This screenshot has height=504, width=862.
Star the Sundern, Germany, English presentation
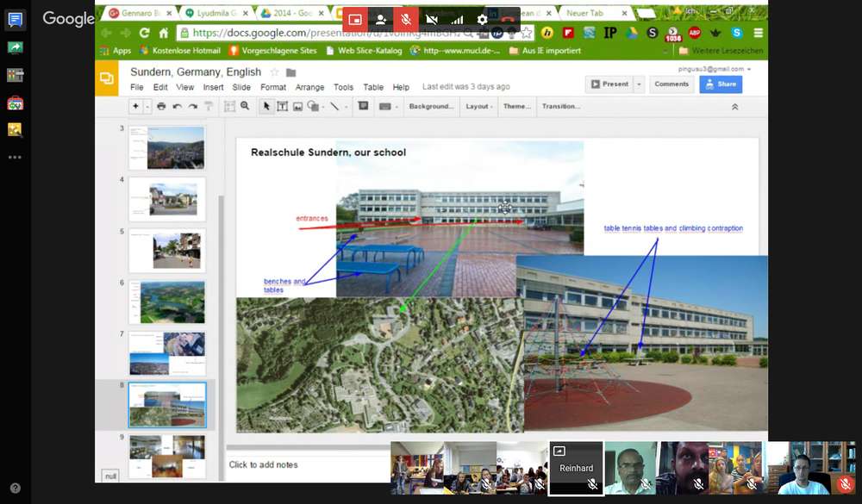pyautogui.click(x=274, y=72)
